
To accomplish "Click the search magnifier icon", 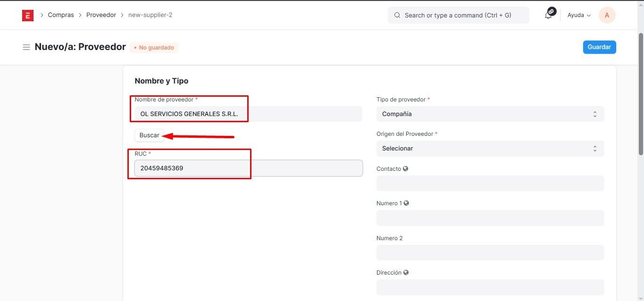I will (x=397, y=15).
